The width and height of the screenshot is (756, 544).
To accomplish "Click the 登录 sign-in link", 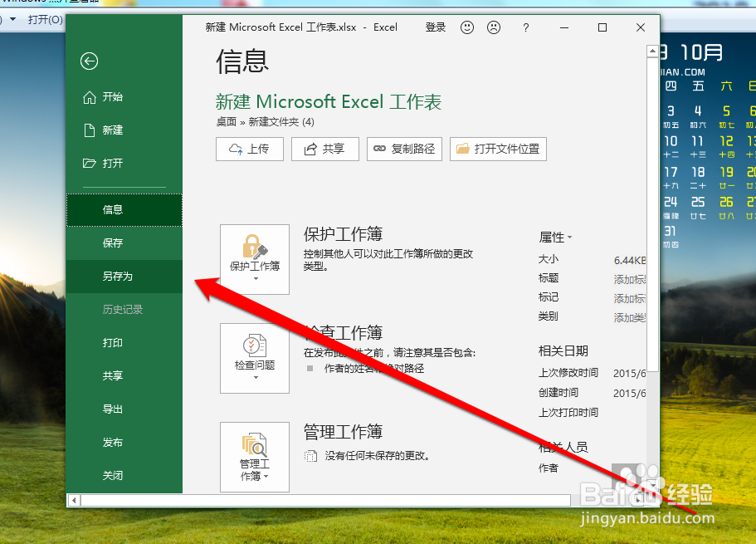I will (436, 27).
